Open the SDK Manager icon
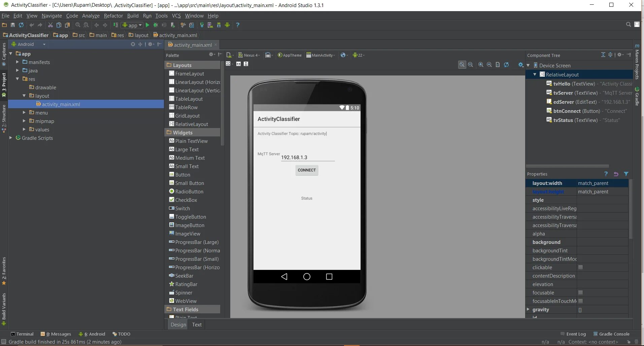 click(219, 25)
